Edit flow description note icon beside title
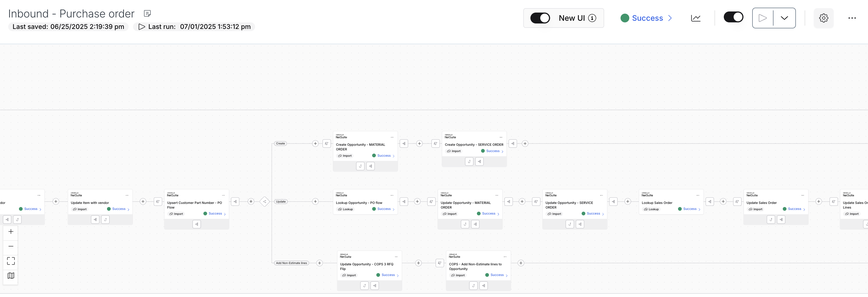Viewport: 868px width, 297px height. [x=147, y=13]
